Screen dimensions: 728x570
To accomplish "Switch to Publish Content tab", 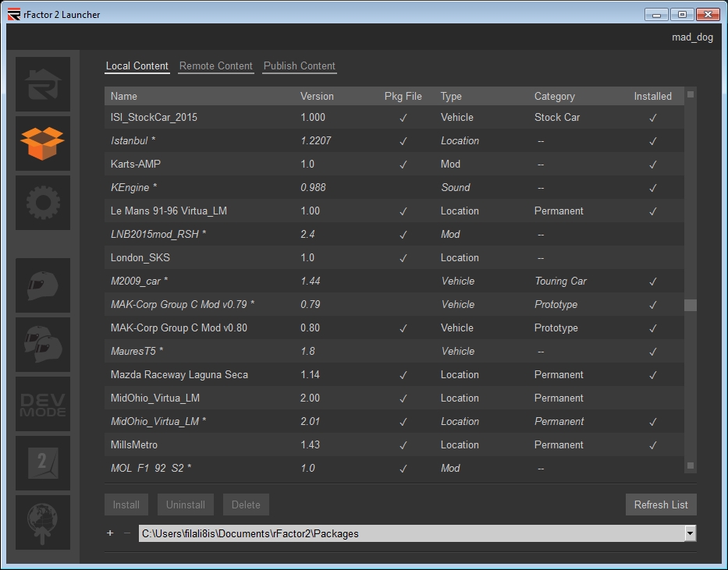I will click(300, 65).
